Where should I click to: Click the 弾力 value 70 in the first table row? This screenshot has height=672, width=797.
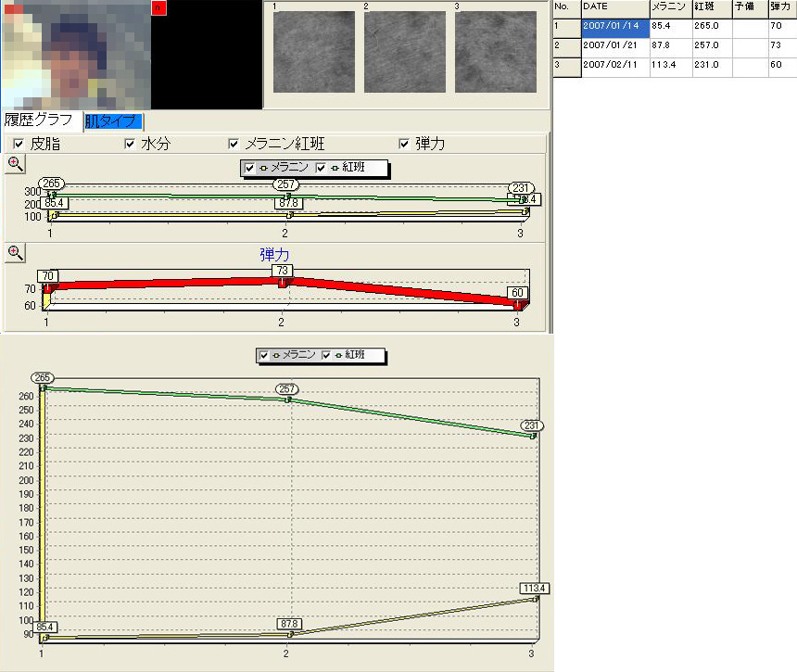[782, 28]
